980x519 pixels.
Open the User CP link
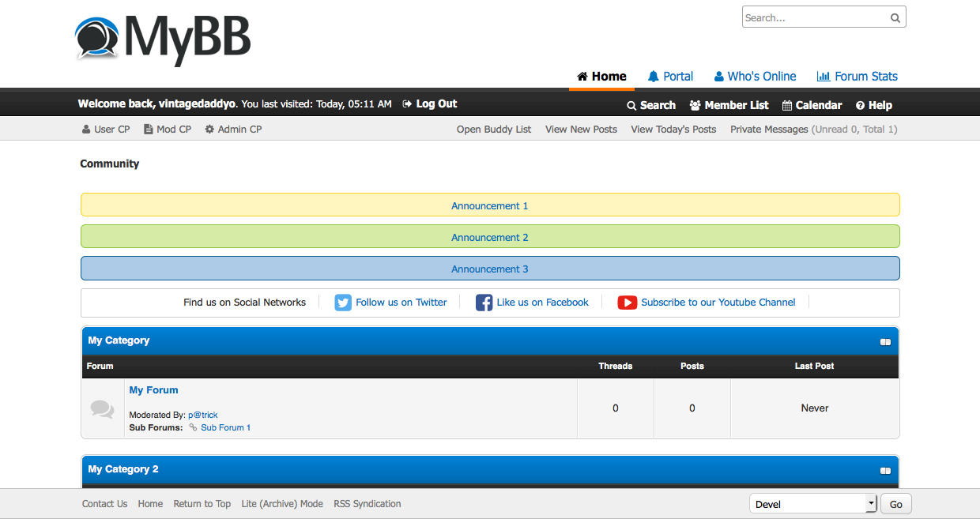106,129
